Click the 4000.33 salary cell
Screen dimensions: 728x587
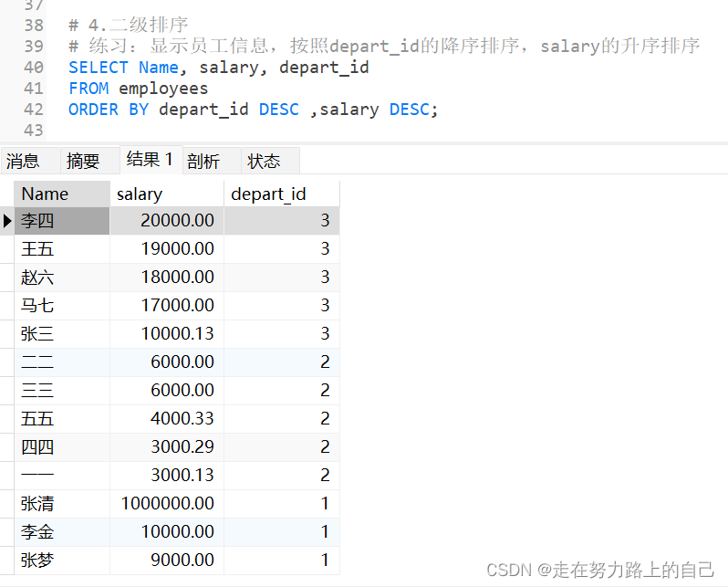click(167, 419)
